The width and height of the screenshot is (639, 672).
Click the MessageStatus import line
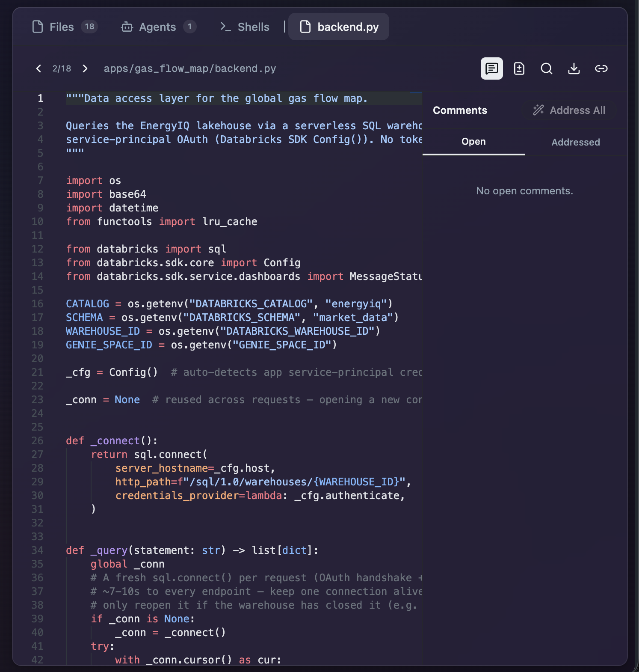(x=244, y=277)
